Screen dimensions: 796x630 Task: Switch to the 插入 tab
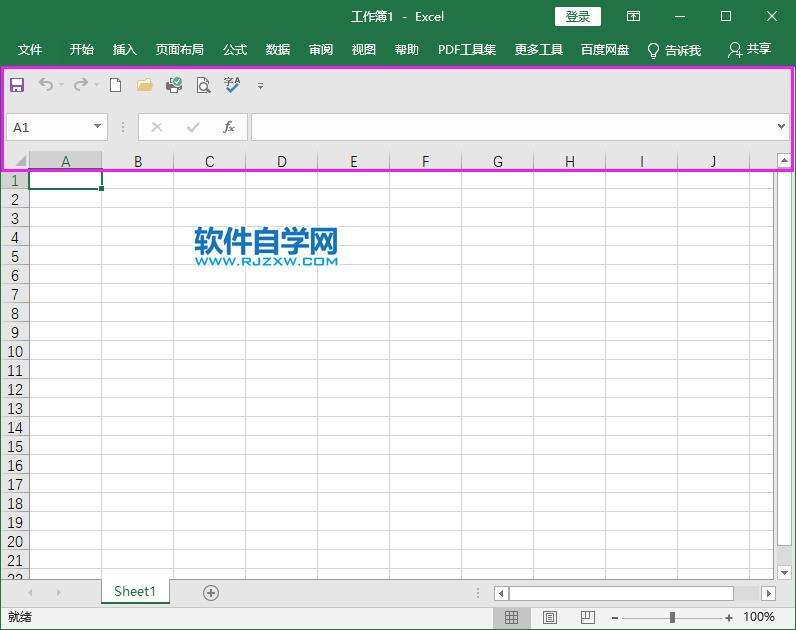point(125,50)
